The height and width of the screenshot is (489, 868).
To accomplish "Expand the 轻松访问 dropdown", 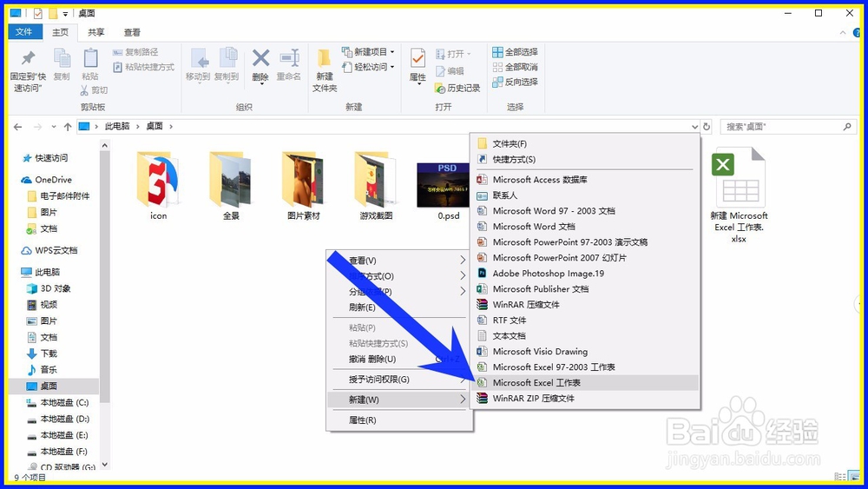I will pyautogui.click(x=368, y=67).
